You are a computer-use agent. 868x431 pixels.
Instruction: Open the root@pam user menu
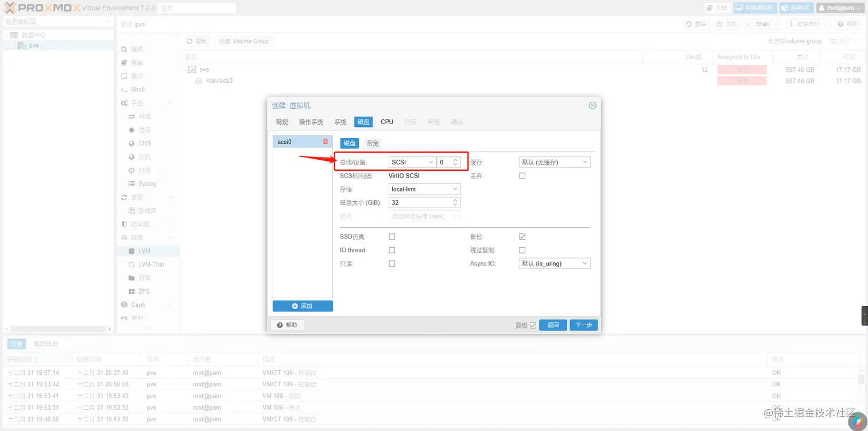[840, 8]
